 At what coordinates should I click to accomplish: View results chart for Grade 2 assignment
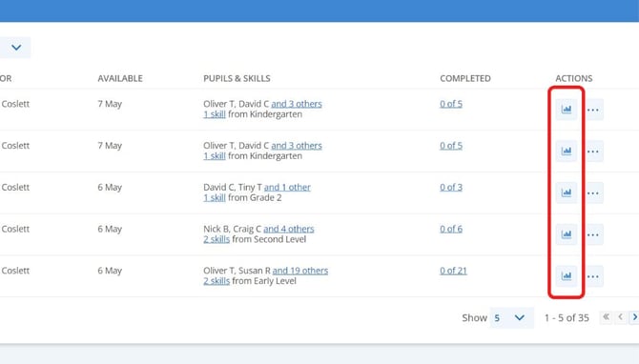(x=567, y=192)
